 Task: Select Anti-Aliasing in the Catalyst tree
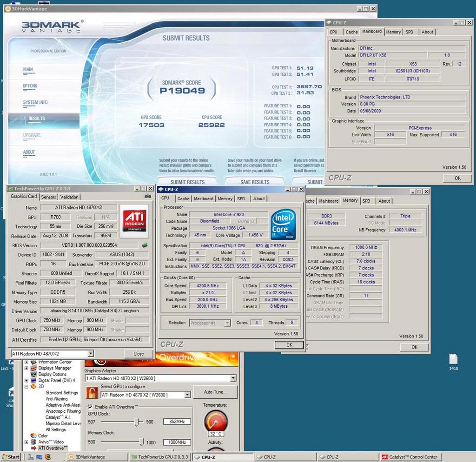(56, 399)
